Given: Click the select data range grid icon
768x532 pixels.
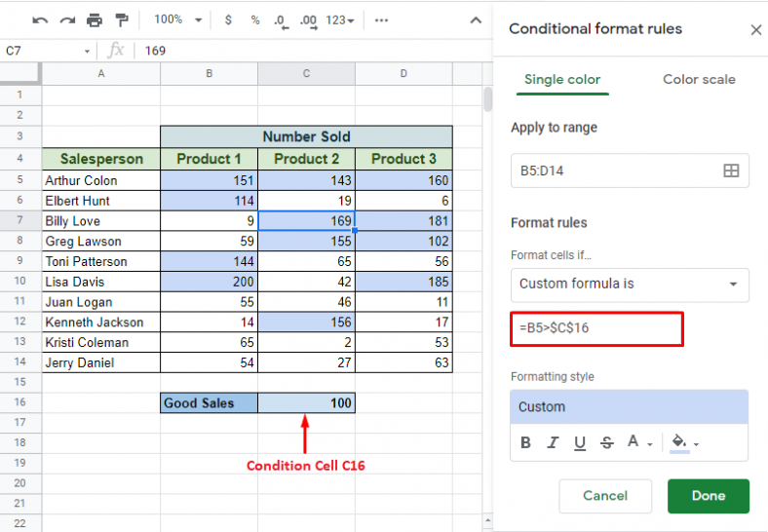Looking at the screenshot, I should 731,171.
